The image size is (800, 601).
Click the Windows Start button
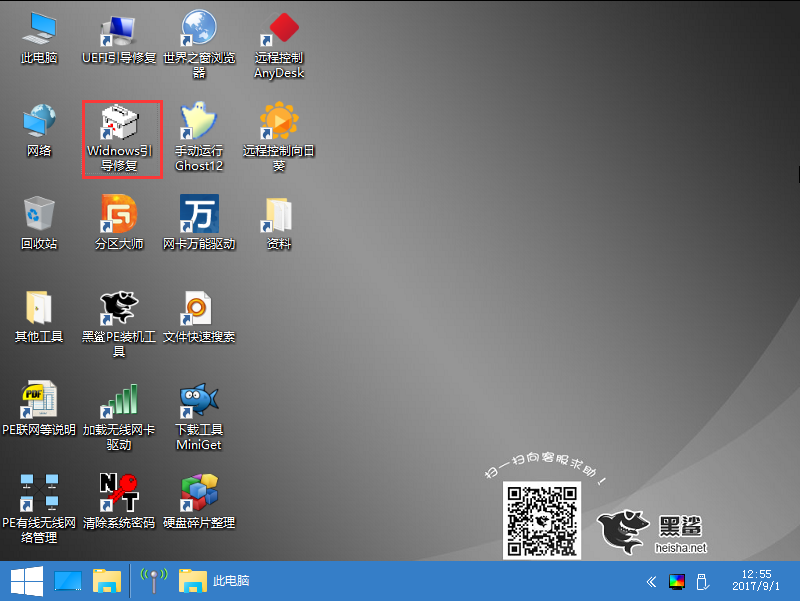tap(25, 581)
